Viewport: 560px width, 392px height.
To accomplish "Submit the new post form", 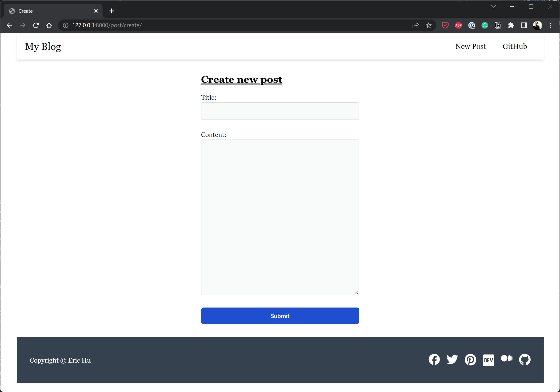I will pos(280,316).
